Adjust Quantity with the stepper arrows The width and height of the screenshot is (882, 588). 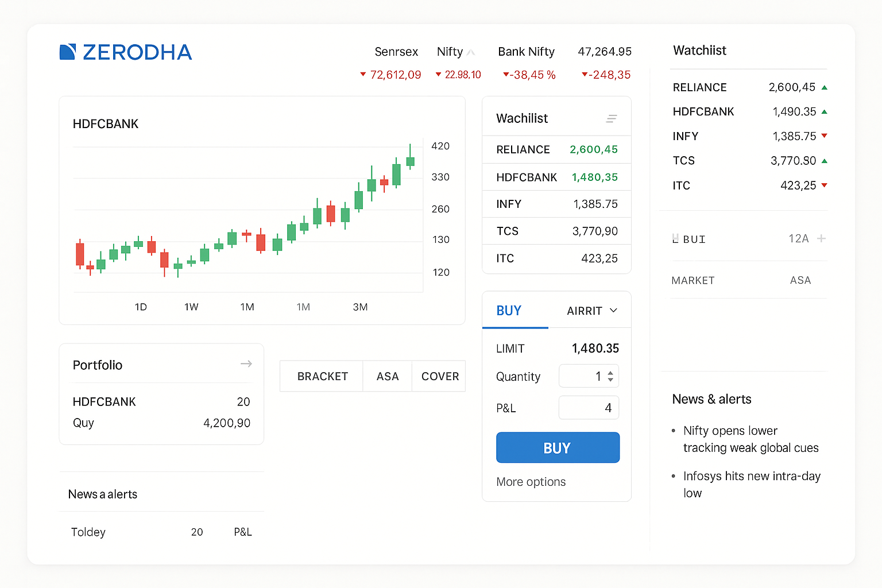point(610,376)
